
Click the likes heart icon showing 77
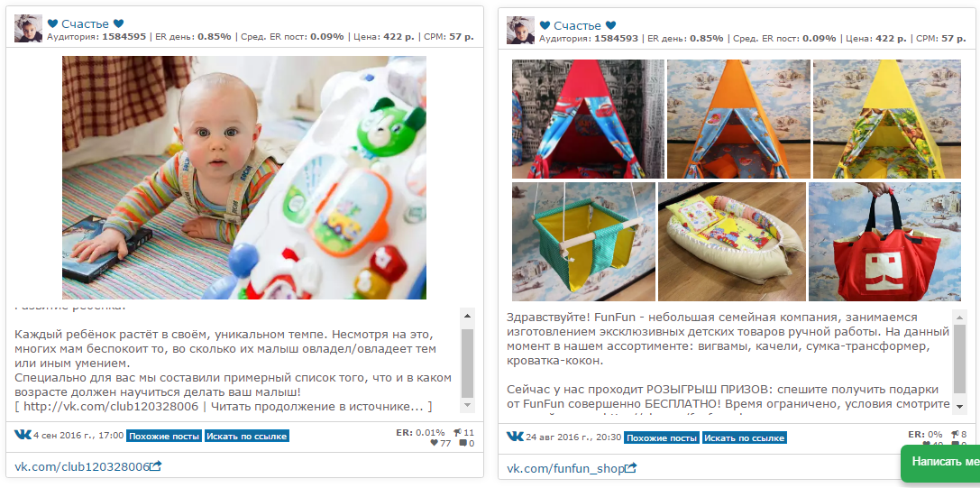(434, 444)
